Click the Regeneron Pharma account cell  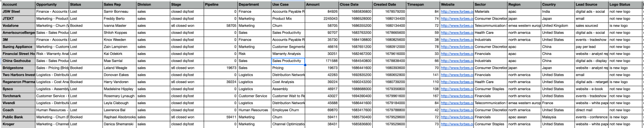(18, 82)
